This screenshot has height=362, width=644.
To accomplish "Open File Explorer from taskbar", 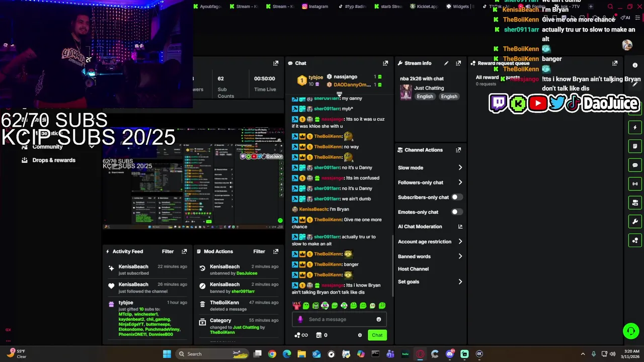I will (301, 354).
